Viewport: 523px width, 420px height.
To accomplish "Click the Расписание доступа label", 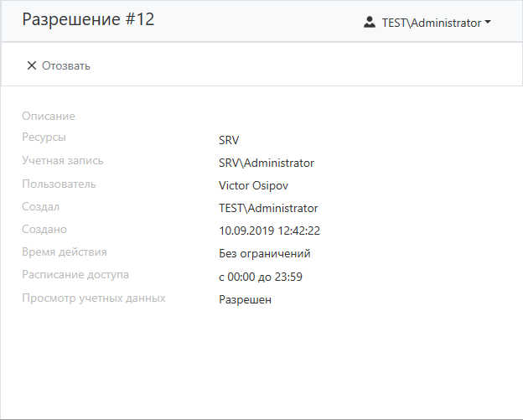I will 75,274.
